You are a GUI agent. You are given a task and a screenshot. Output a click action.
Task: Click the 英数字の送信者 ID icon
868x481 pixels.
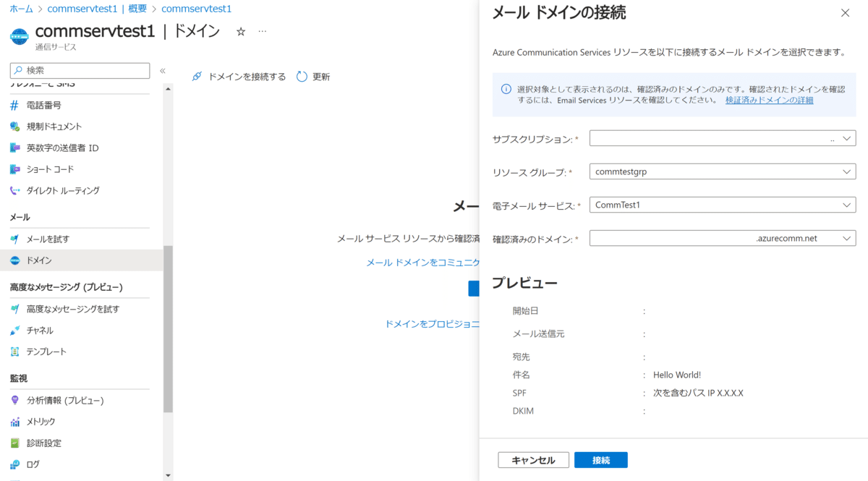(x=14, y=148)
